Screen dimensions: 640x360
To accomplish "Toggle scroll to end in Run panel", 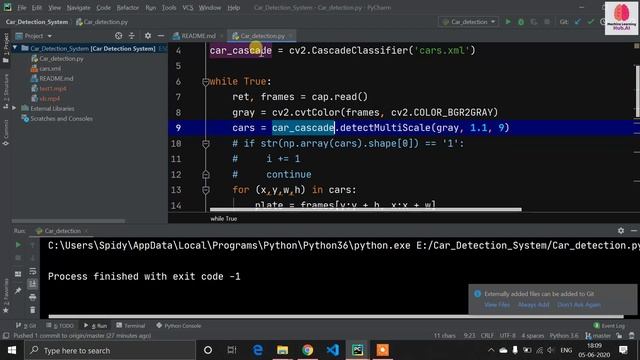I will click(x=33, y=284).
